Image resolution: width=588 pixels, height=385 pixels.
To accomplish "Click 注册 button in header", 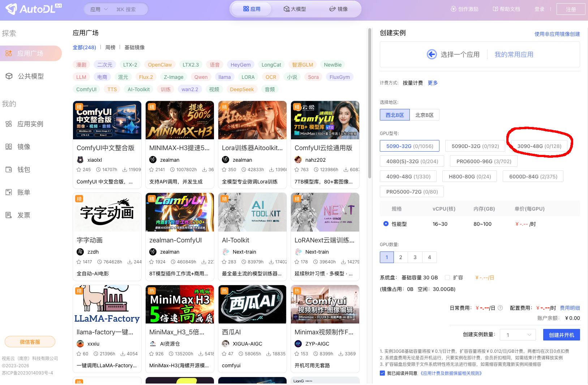I will [571, 9].
